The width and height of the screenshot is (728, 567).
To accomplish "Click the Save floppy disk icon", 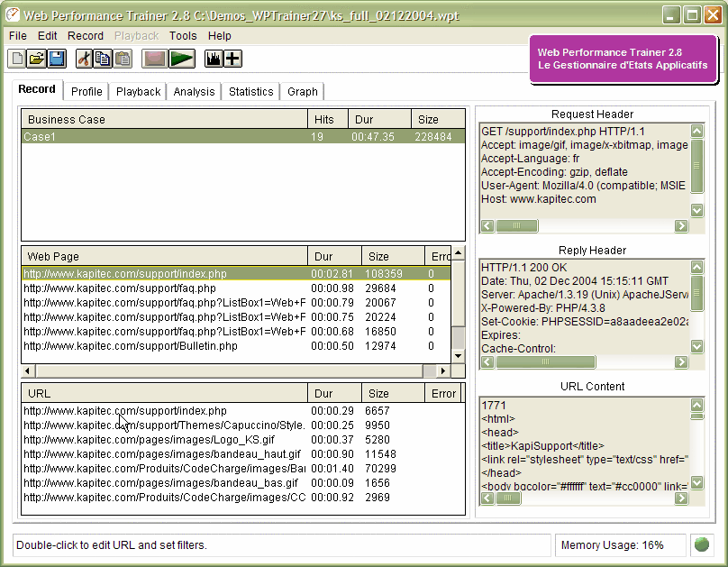I will click(56, 59).
